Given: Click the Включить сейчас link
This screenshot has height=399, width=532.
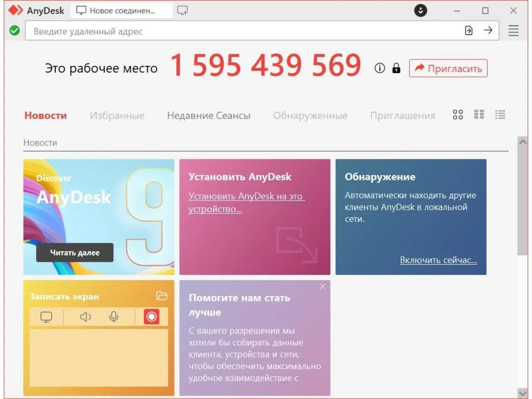Looking at the screenshot, I should (438, 260).
